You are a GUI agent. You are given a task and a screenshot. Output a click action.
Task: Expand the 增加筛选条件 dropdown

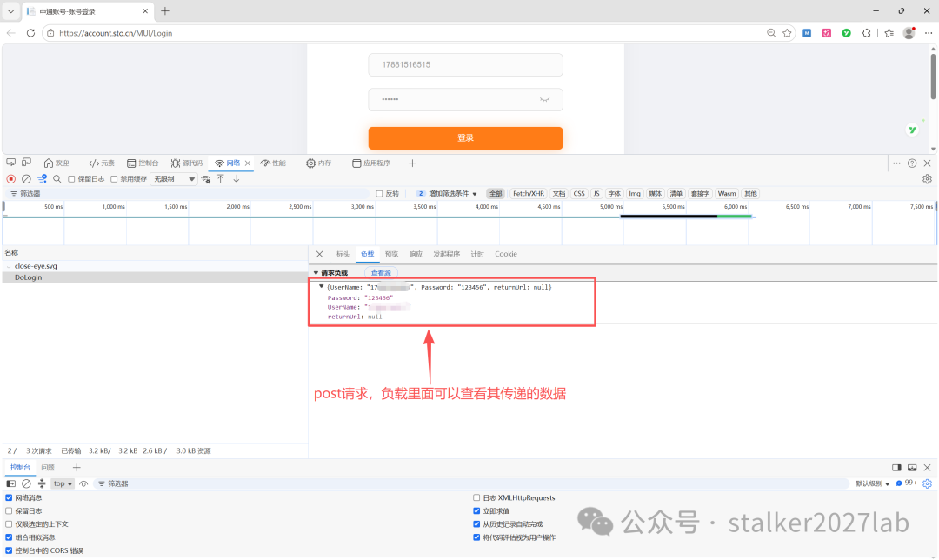pos(448,193)
